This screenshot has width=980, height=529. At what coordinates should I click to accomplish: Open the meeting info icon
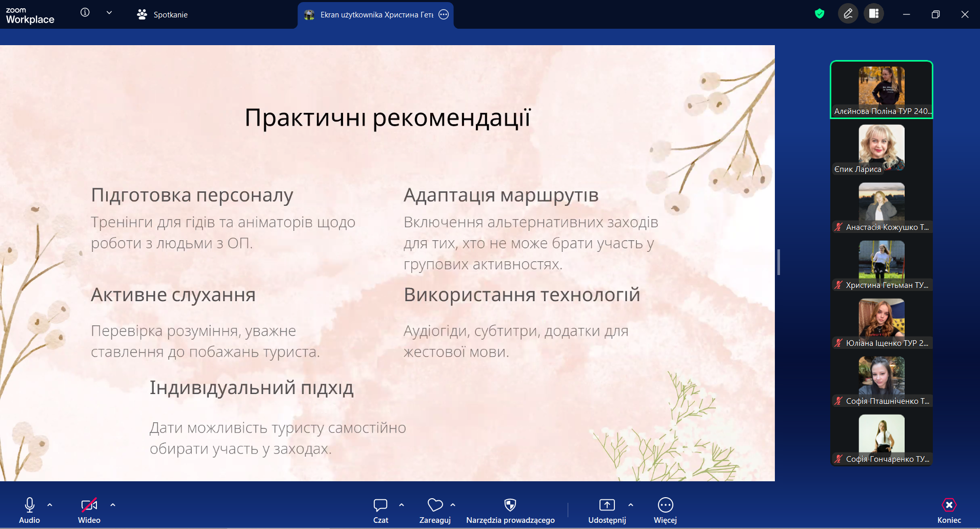[85, 12]
